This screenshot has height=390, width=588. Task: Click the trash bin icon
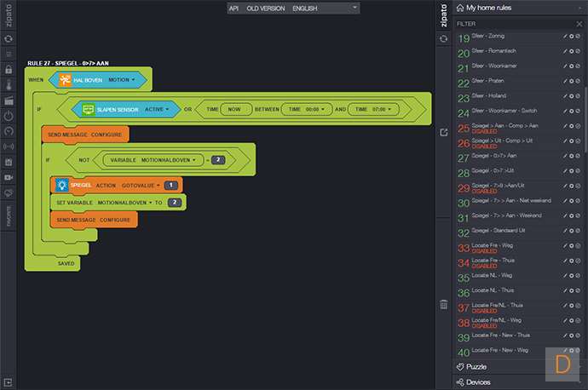443,304
